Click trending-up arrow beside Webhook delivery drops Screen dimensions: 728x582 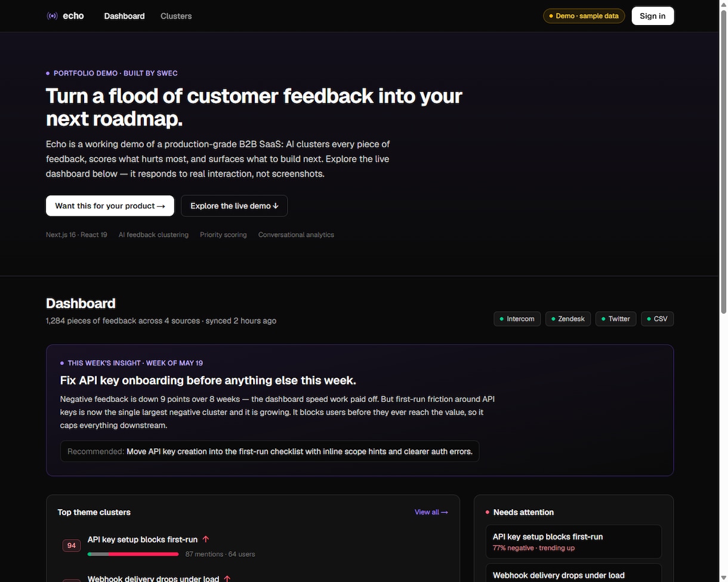[x=227, y=578]
